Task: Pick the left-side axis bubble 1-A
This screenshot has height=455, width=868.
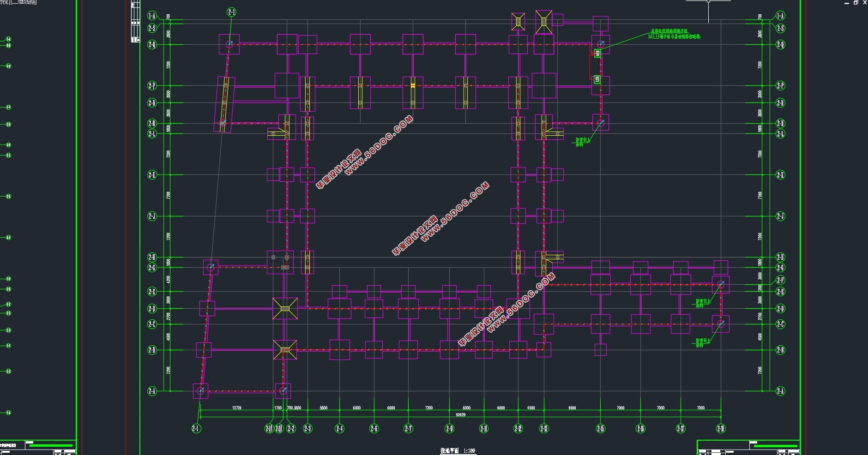Action: 152,16
